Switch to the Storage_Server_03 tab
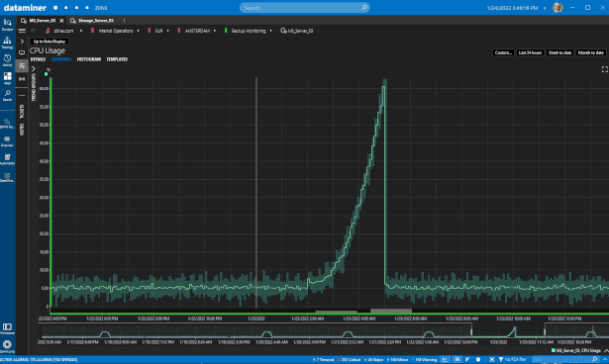This screenshot has height=364, width=609. pyautogui.click(x=96, y=21)
